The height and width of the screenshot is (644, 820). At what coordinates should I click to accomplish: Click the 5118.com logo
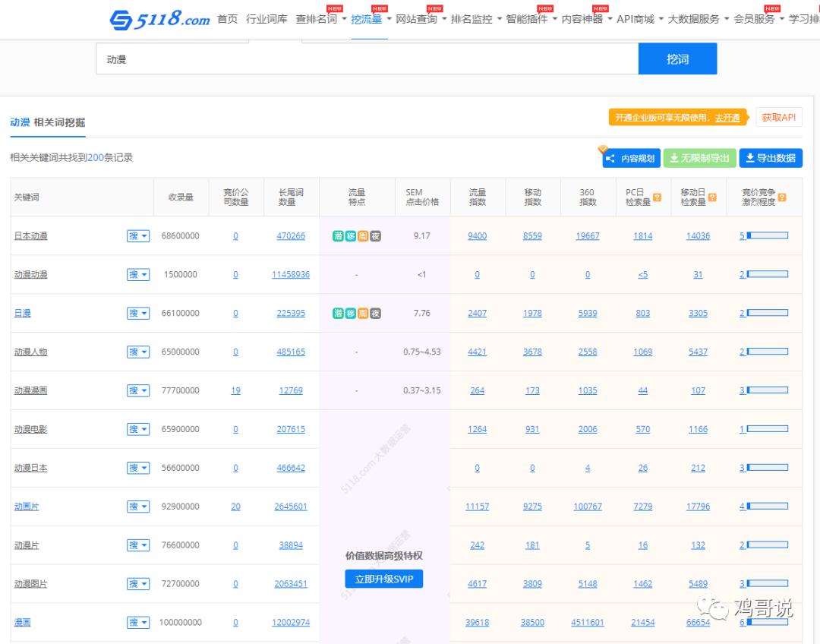tap(159, 19)
